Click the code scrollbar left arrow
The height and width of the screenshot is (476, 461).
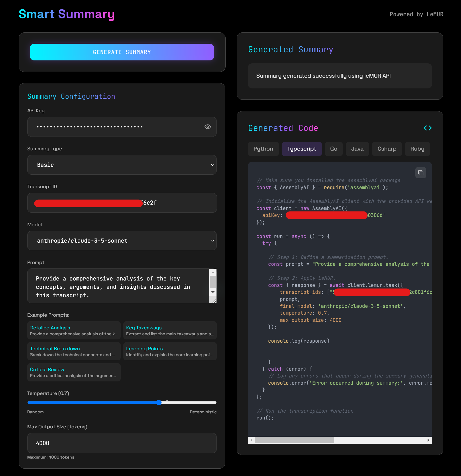pyautogui.click(x=251, y=440)
